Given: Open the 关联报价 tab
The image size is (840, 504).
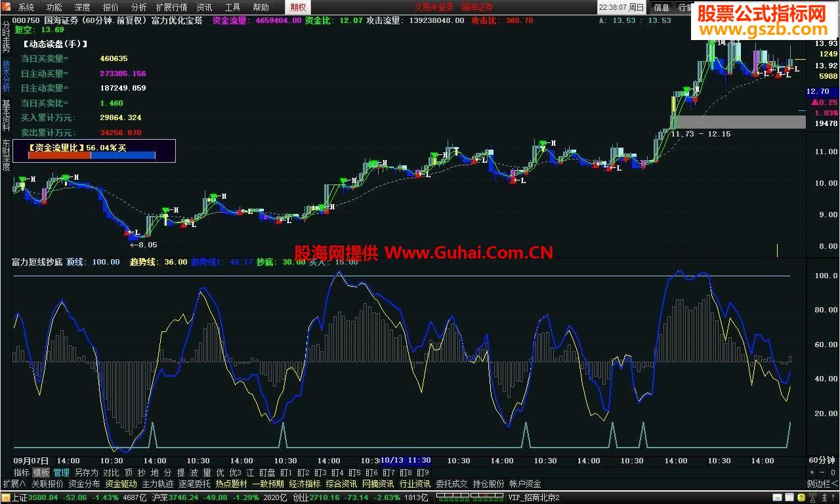Looking at the screenshot, I should coord(47,484).
